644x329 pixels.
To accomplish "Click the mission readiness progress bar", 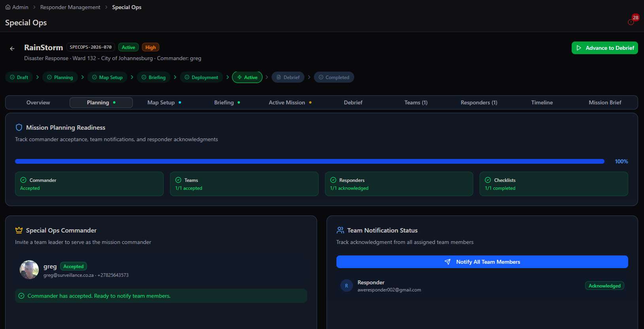I will pos(310,161).
